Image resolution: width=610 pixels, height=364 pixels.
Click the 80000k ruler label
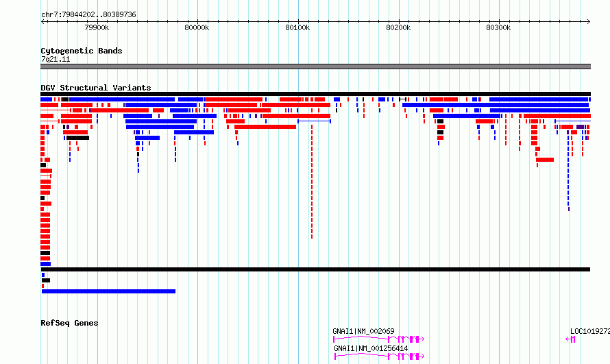pos(197,27)
